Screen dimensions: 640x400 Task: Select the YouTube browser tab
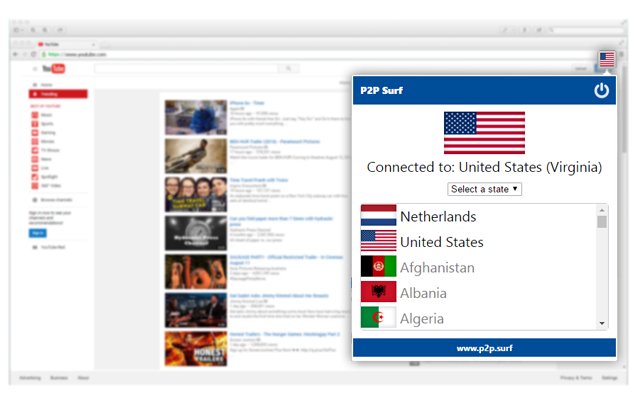pos(65,44)
